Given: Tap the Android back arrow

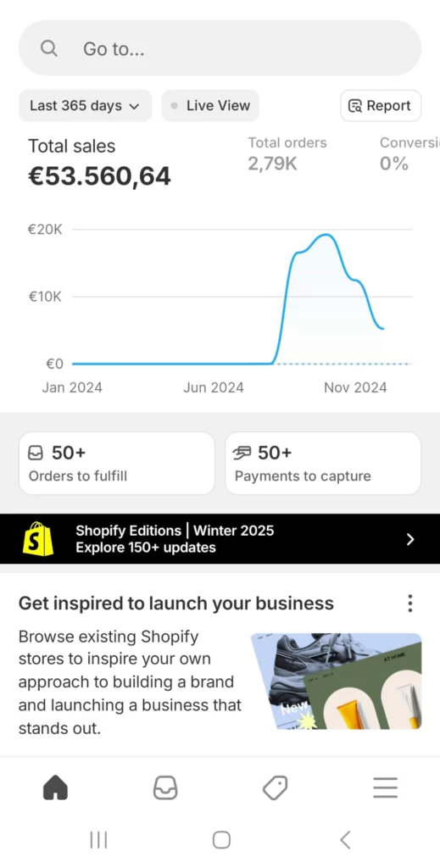Looking at the screenshot, I should pyautogui.click(x=345, y=840).
